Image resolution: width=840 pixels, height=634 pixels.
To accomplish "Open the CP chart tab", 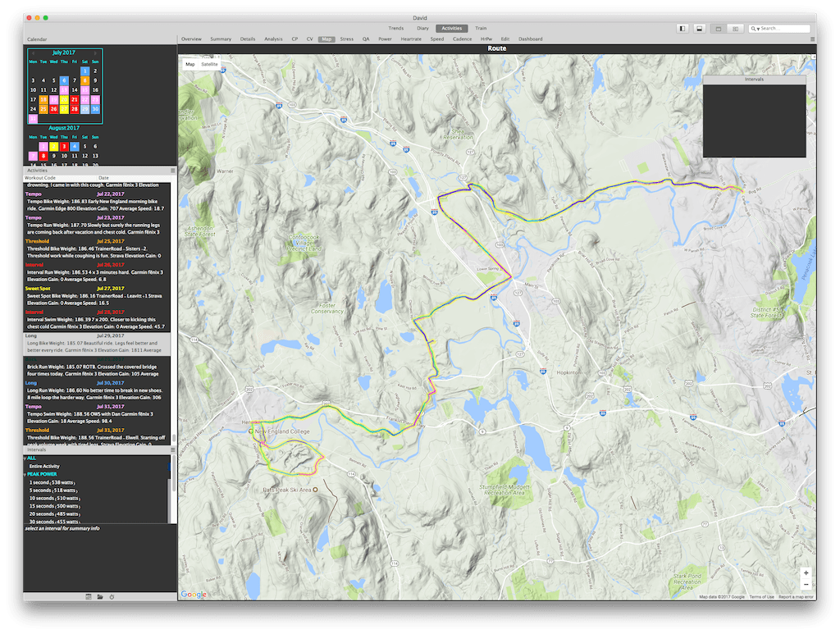I will click(294, 39).
